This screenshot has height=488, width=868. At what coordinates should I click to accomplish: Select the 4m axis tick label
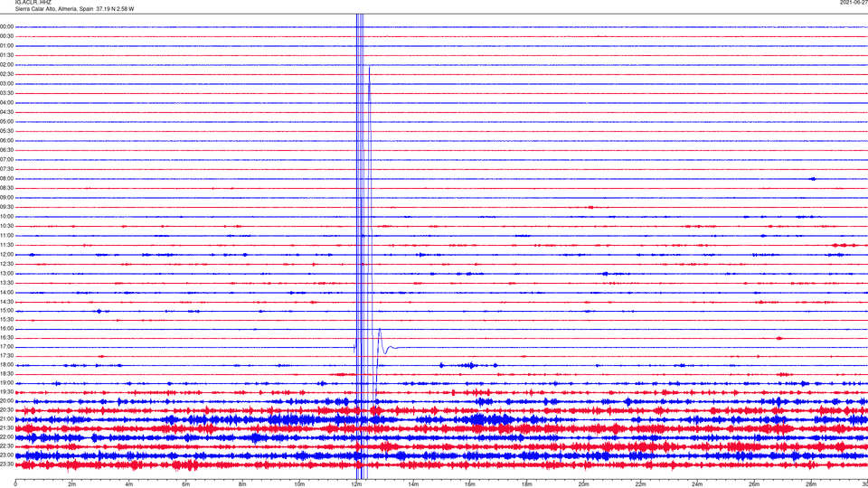pyautogui.click(x=129, y=484)
